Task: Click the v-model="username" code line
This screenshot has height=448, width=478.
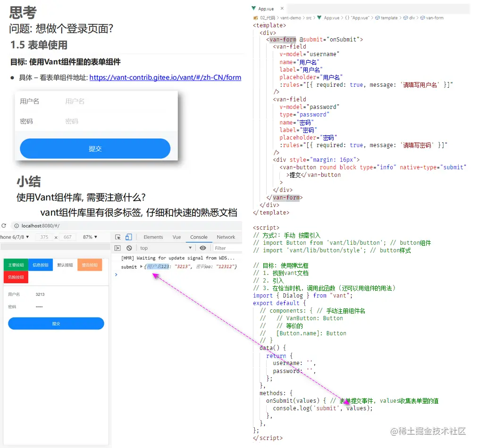Action: coord(309,54)
